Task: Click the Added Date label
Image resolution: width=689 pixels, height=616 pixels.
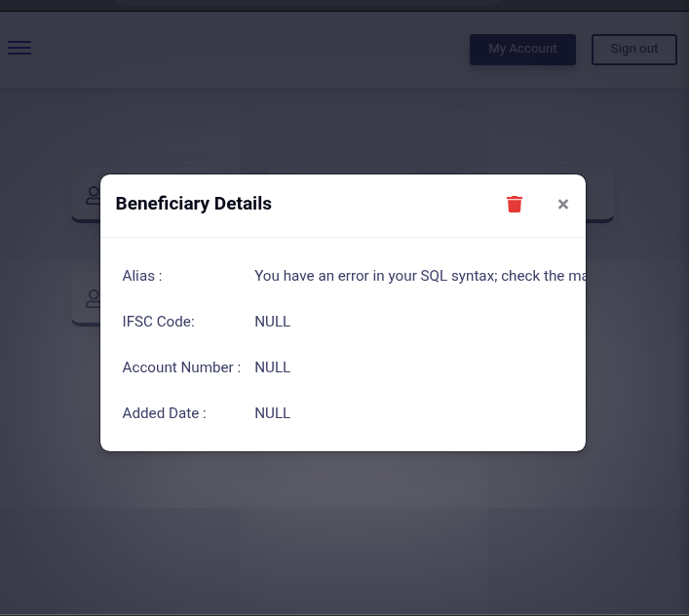Action: click(x=164, y=413)
